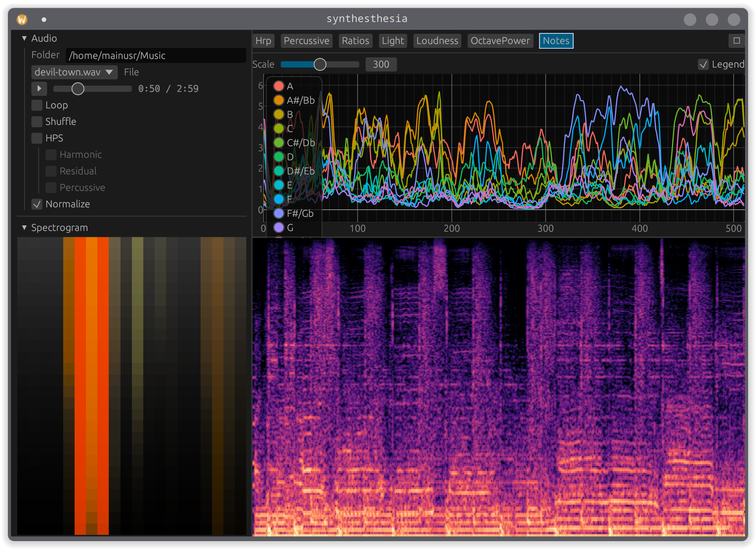Collapse the Audio section
The width and height of the screenshot is (756, 549).
coord(24,38)
